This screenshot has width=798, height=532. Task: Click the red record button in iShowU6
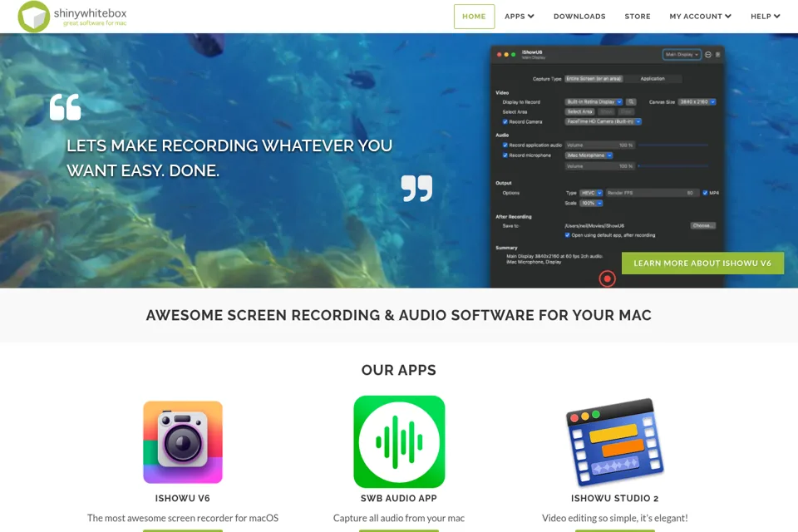(607, 278)
